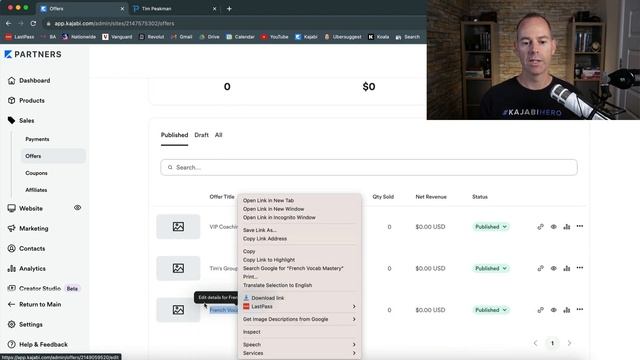Select the Published tab

(x=174, y=135)
